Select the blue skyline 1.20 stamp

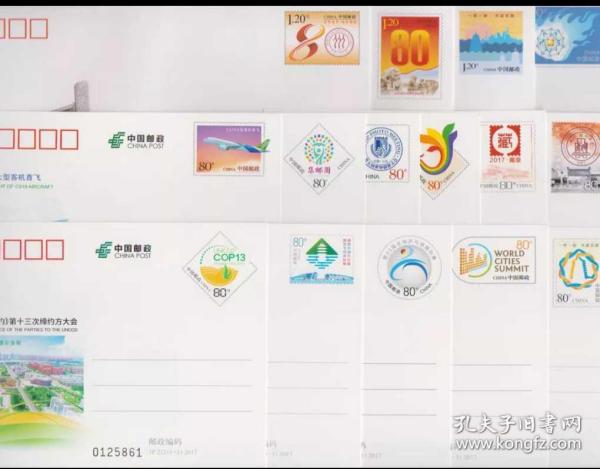[490, 44]
